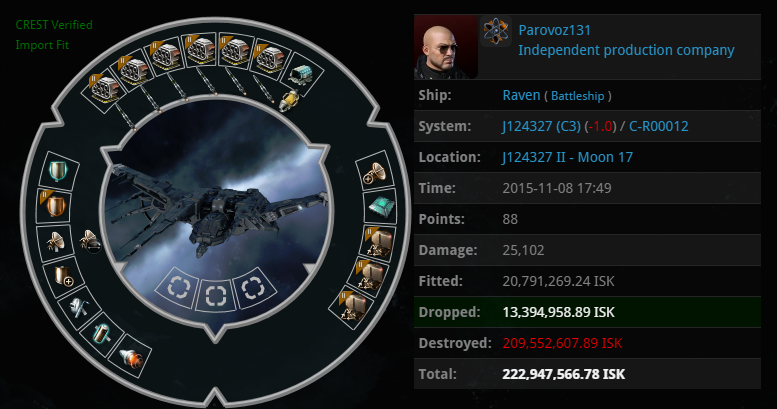777x409 pixels.
Task: Open the Parovoz131 pilot profile link
Action: click(555, 30)
